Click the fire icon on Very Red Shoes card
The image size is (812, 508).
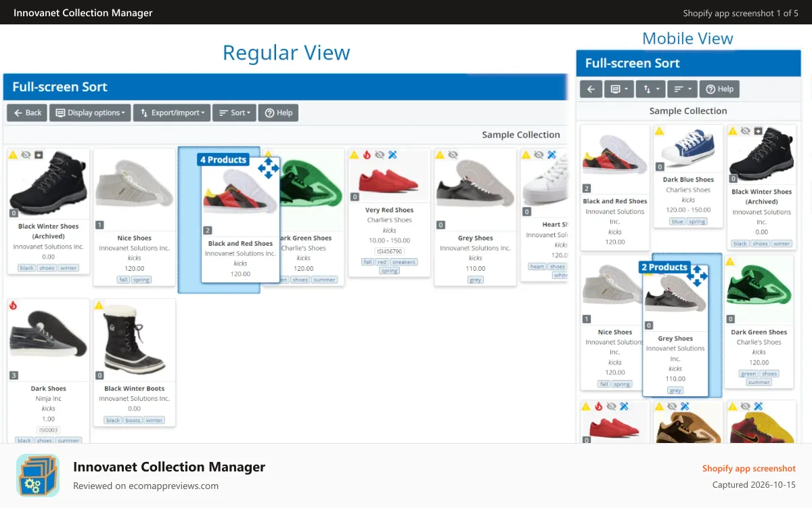tap(367, 155)
